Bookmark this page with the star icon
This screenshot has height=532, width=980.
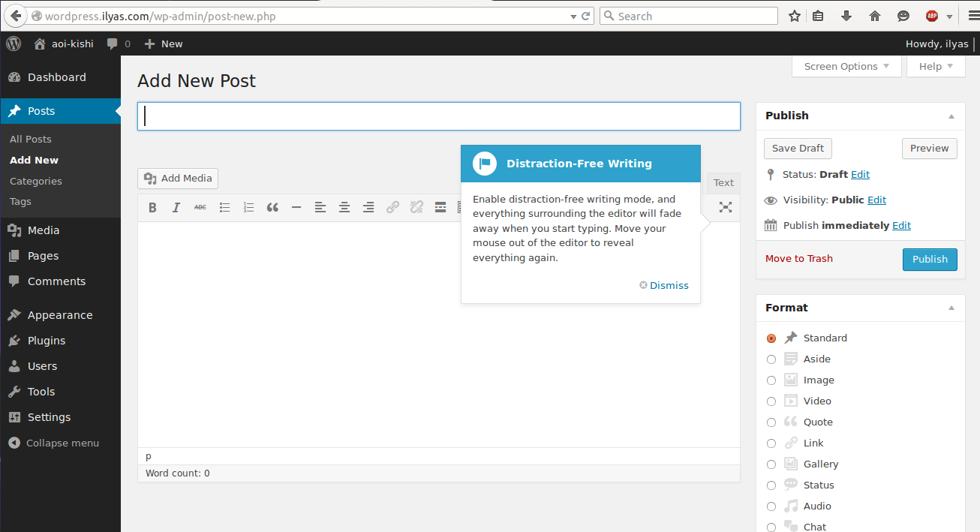(795, 16)
